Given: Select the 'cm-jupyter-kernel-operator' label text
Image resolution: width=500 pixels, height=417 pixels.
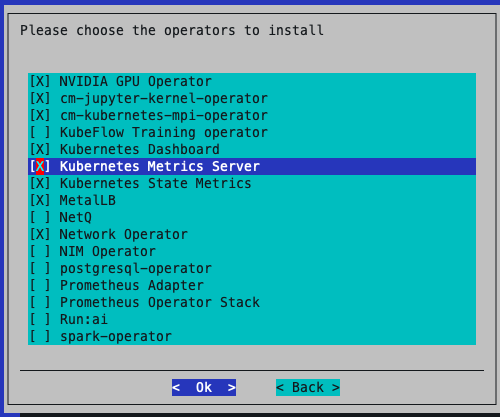Looking at the screenshot, I should [x=164, y=99].
